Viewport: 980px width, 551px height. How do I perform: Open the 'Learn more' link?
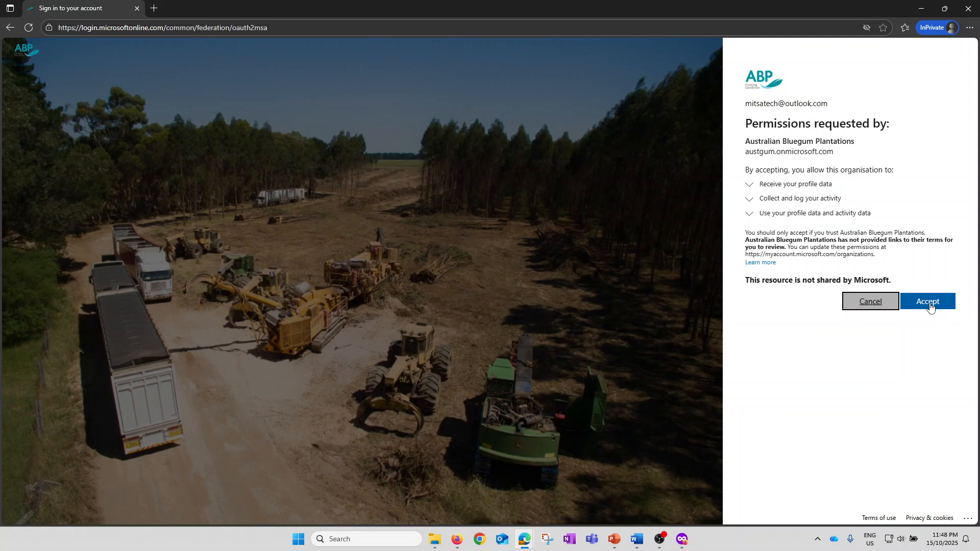pyautogui.click(x=759, y=262)
